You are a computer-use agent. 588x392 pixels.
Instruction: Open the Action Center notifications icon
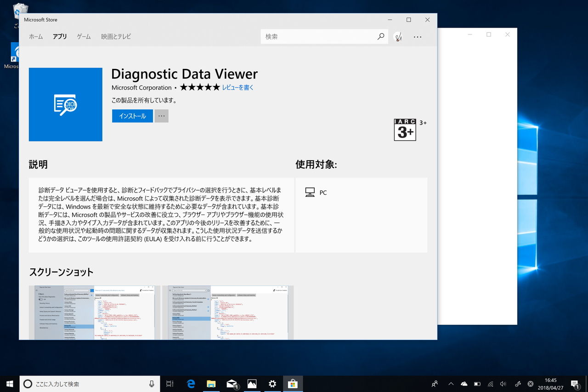[575, 384]
